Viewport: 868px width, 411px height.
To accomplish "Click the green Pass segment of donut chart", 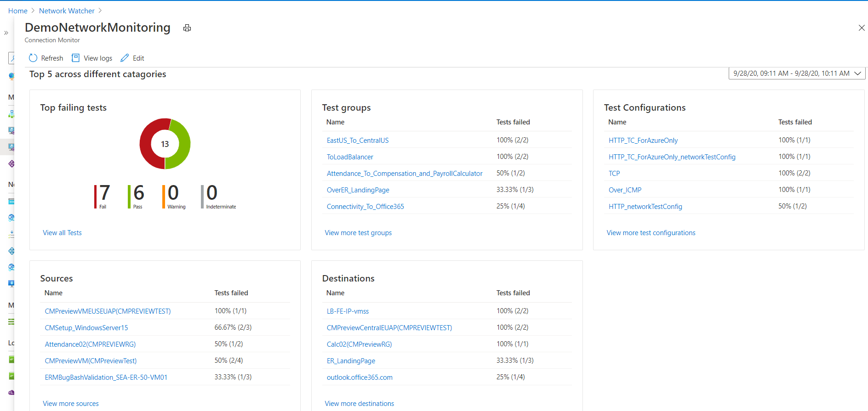I will pos(181,144).
